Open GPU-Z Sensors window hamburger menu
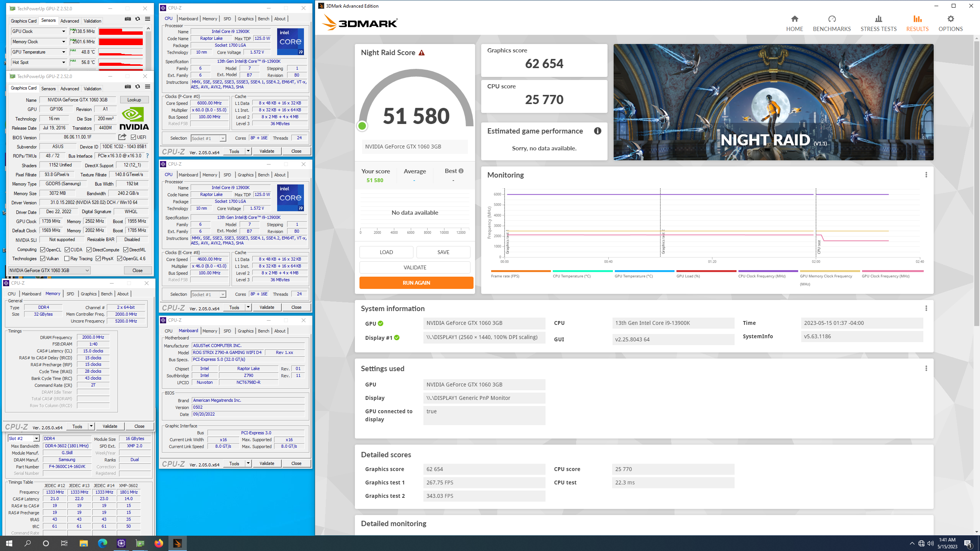 click(147, 19)
